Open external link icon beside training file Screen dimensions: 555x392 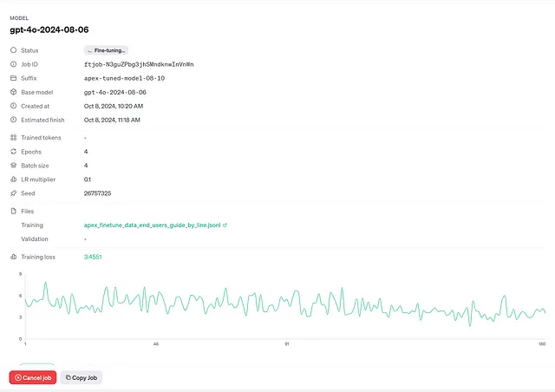pyautogui.click(x=225, y=225)
